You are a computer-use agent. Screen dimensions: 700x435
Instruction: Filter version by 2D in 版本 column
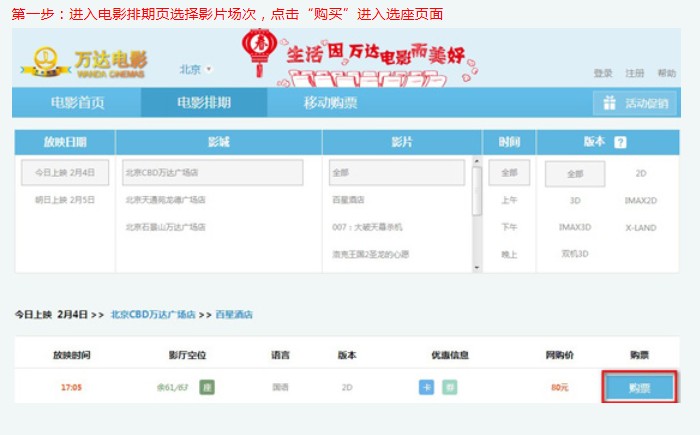tap(641, 173)
